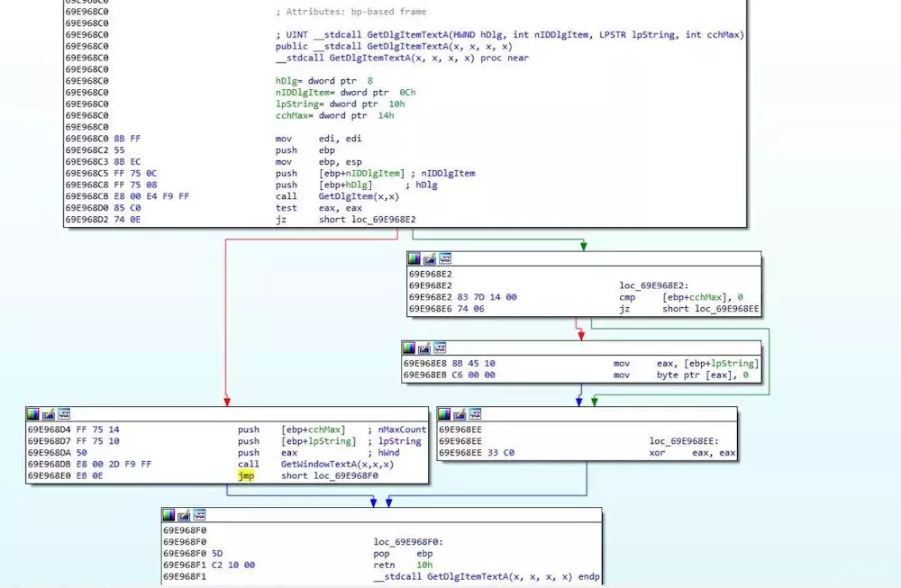The width and height of the screenshot is (901, 588).
Task: Select jz target short loc_69E968E2
Action: (367, 220)
